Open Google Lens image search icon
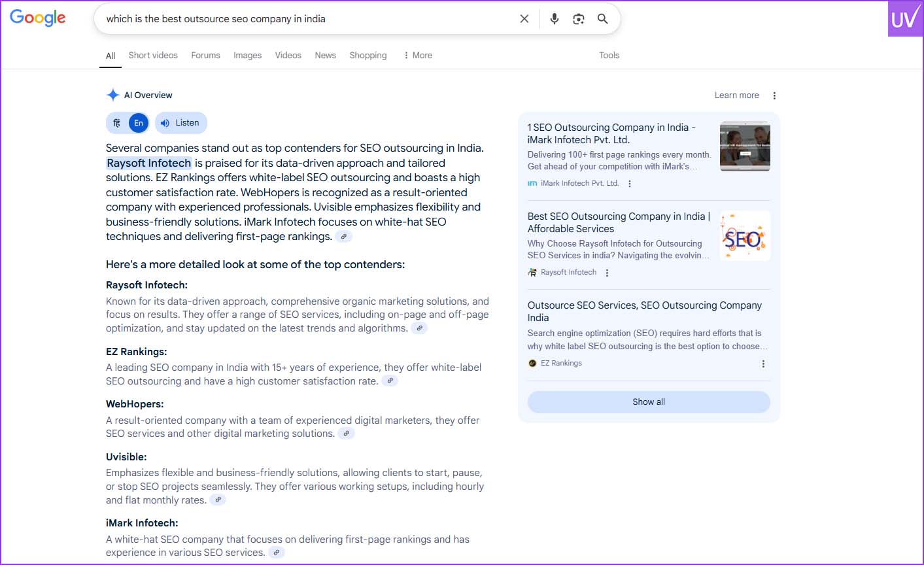 579,19
